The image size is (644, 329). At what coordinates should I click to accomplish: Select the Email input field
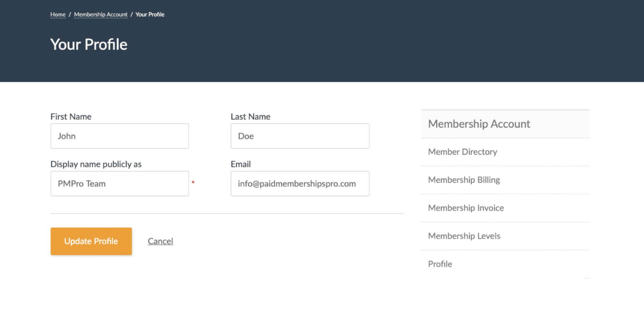click(300, 184)
